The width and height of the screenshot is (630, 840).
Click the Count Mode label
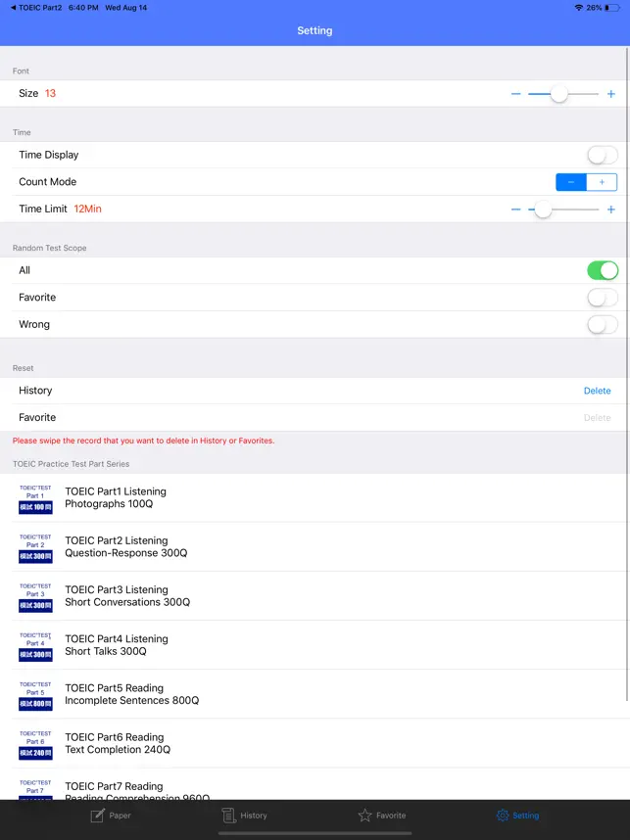pyautogui.click(x=48, y=181)
